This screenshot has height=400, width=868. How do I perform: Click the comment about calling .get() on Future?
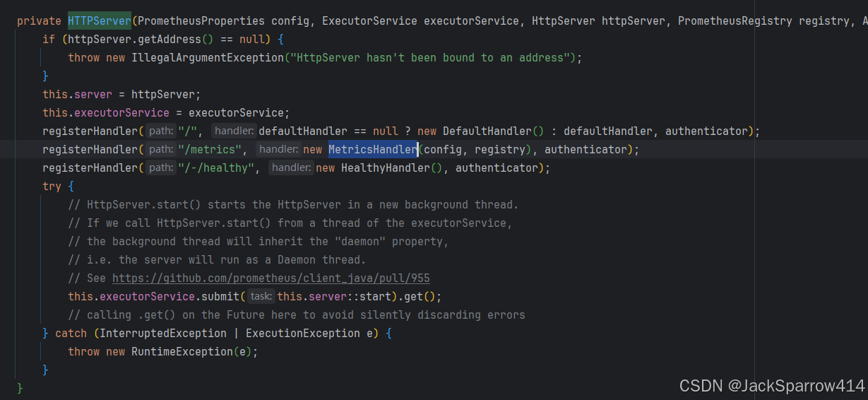[297, 315]
